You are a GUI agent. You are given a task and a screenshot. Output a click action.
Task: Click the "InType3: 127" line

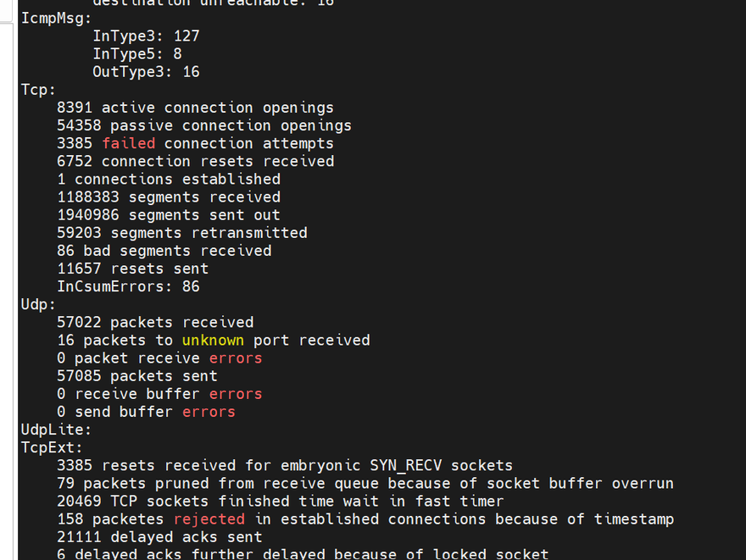146,36
